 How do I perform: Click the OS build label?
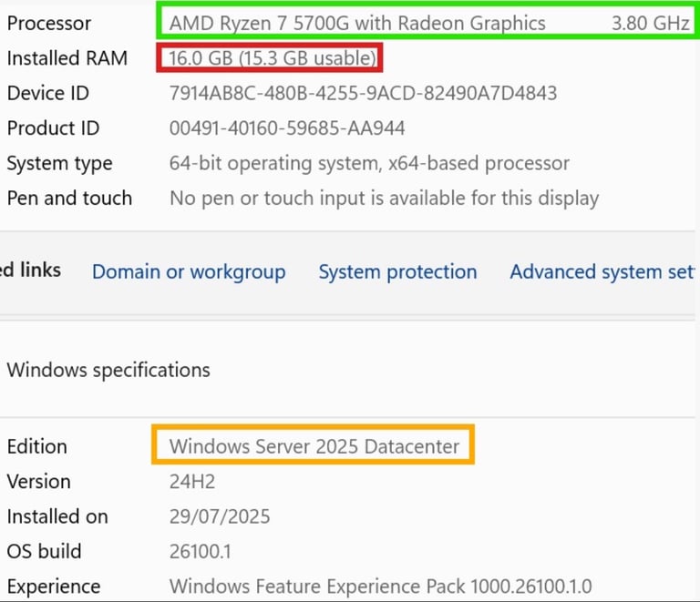(x=44, y=552)
